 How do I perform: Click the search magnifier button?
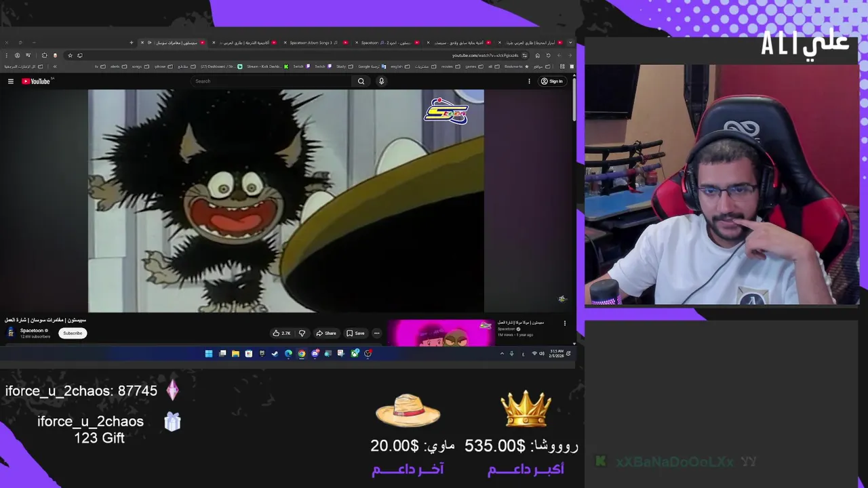[x=361, y=81]
